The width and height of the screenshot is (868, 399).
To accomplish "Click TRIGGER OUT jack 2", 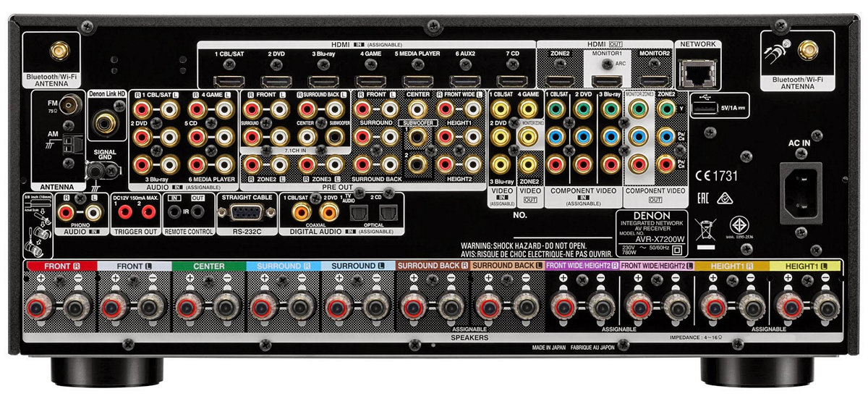I will point(148,213).
